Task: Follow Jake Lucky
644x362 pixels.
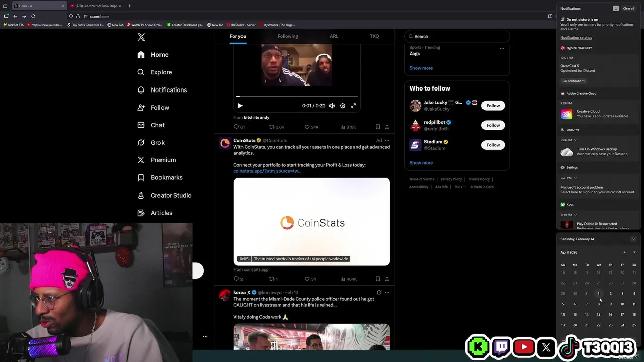Action: coord(493,106)
